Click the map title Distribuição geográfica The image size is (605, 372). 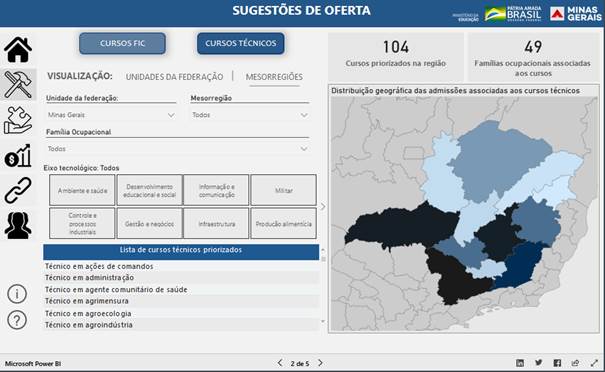[x=455, y=91]
